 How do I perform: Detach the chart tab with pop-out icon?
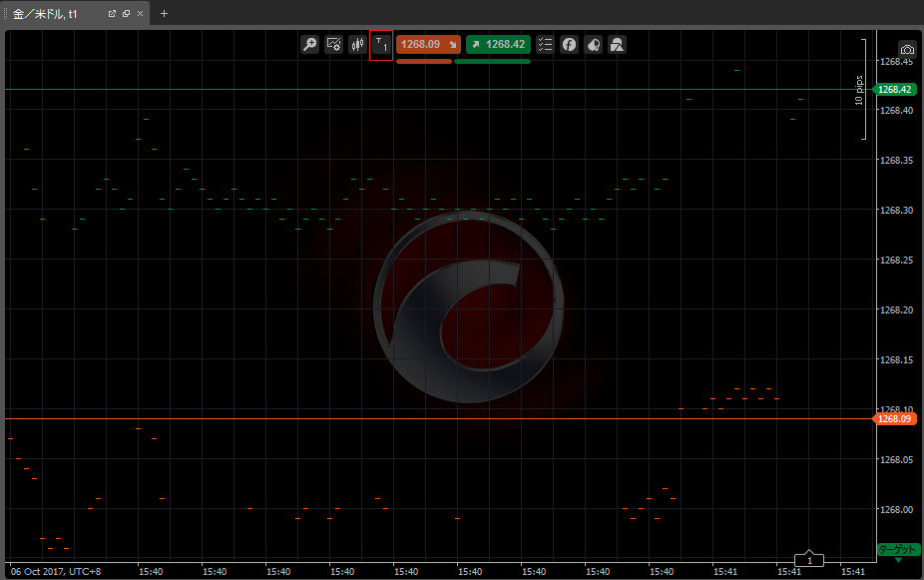click(x=112, y=14)
